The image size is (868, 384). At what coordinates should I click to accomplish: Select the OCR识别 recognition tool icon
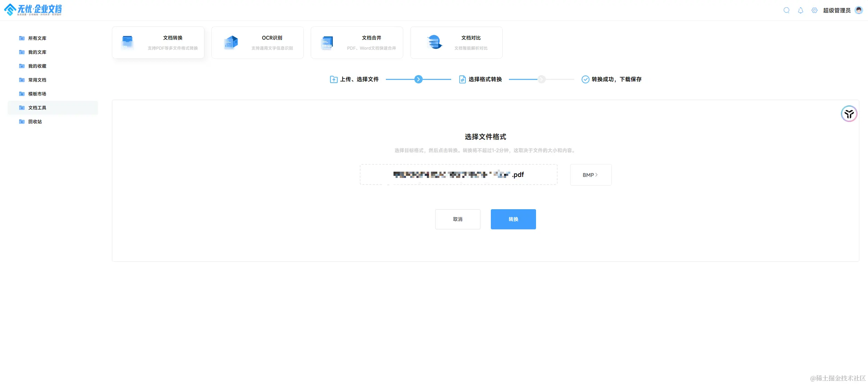pyautogui.click(x=230, y=42)
